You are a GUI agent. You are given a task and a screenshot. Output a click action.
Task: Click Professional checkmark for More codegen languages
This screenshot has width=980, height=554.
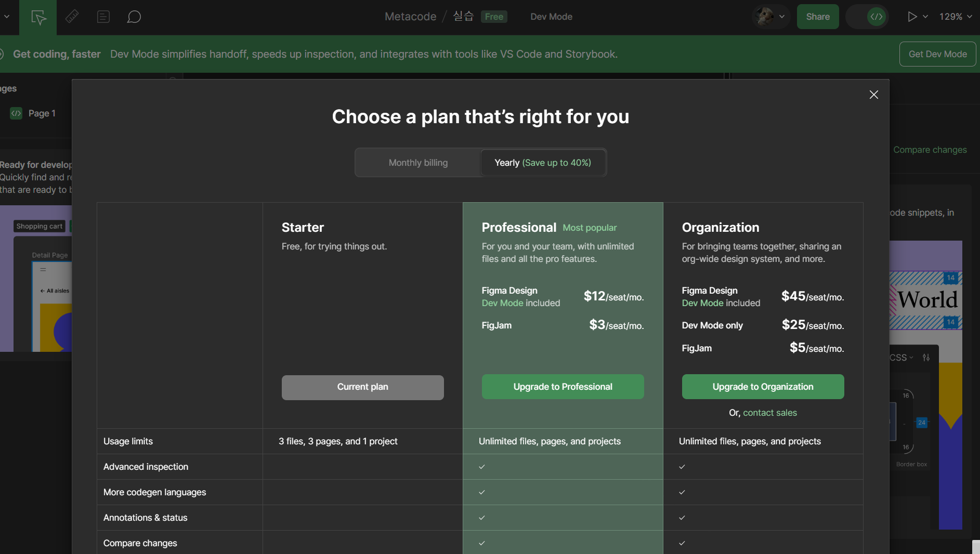482,492
